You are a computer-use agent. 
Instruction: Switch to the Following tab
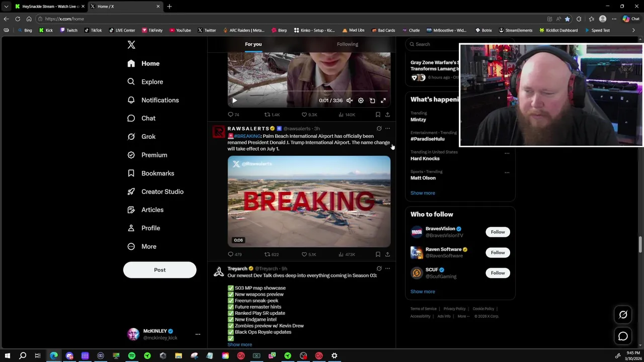coord(347,44)
